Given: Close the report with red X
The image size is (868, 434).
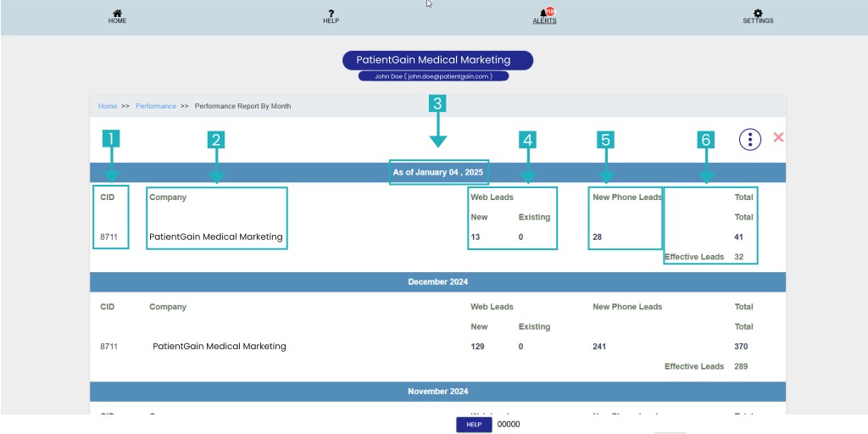Looking at the screenshot, I should pos(778,137).
